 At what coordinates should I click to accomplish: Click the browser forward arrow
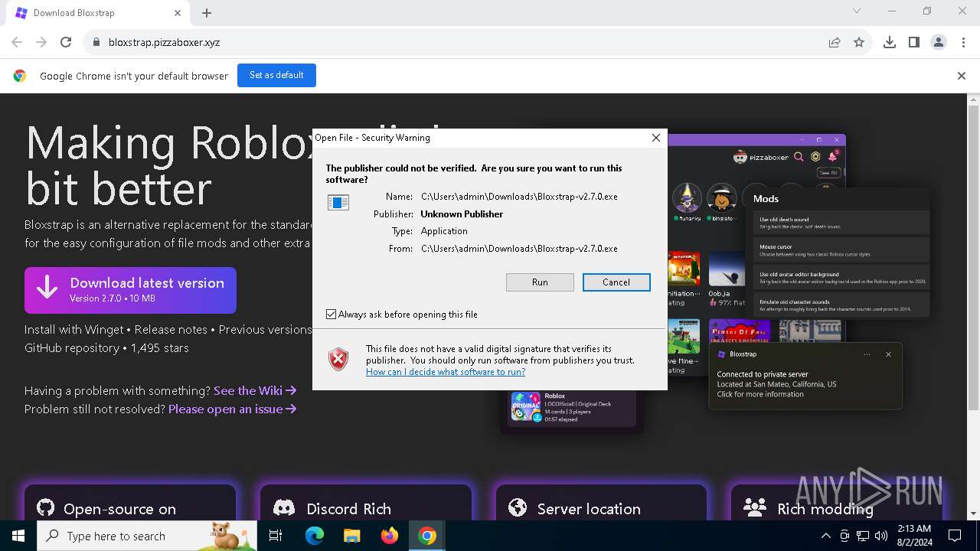tap(41, 42)
